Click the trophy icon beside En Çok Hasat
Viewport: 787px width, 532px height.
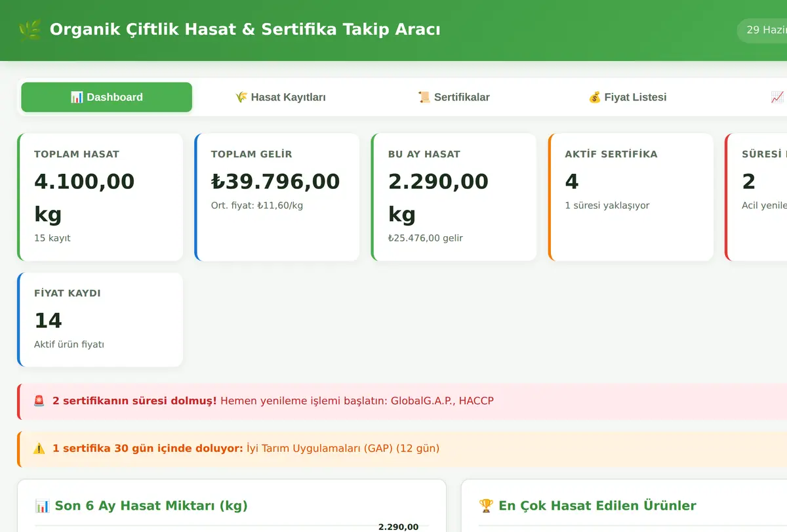tap(486, 506)
